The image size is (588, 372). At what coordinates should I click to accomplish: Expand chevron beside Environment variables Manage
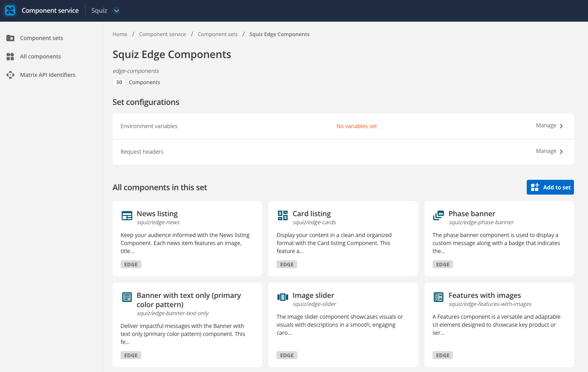click(561, 126)
